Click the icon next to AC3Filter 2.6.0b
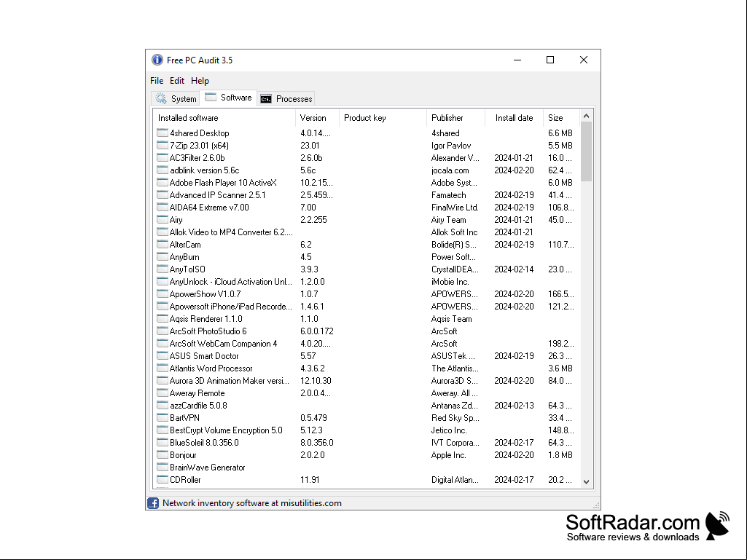747x560 pixels. [163, 157]
